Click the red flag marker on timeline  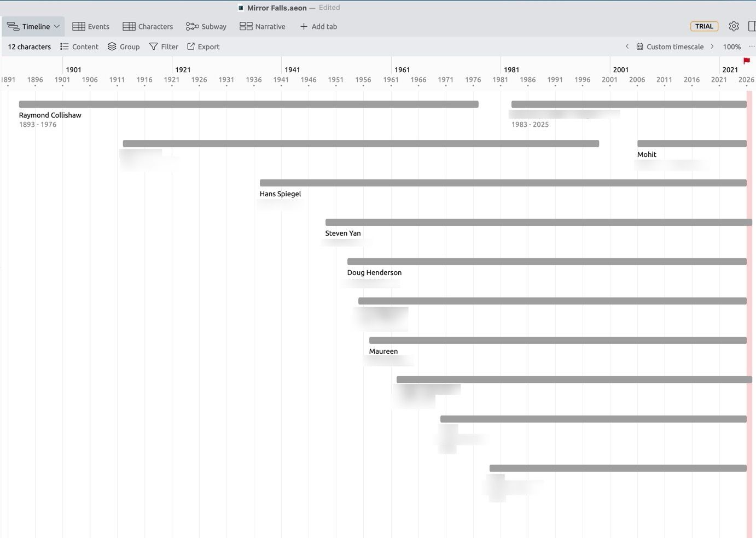click(x=746, y=61)
